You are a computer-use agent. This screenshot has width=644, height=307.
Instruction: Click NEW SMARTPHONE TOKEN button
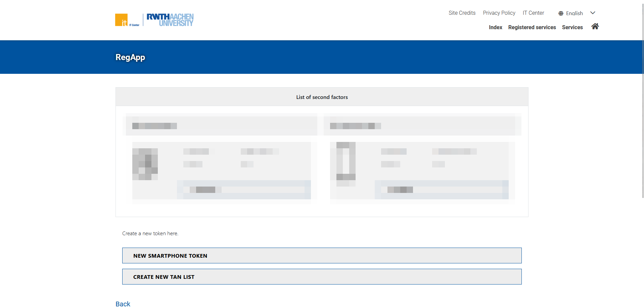click(322, 256)
